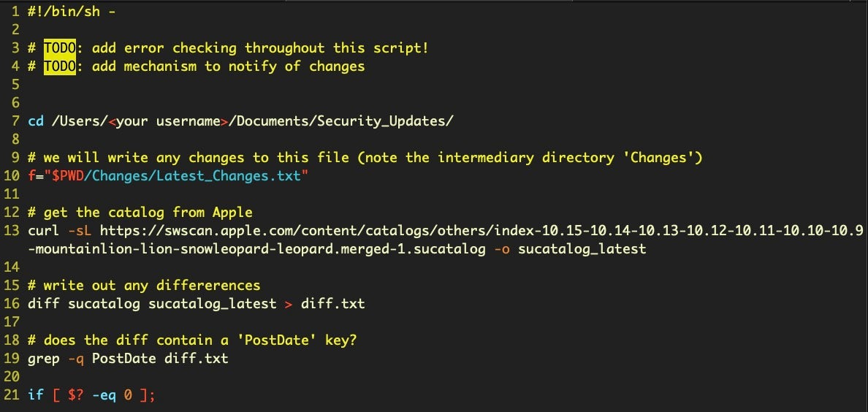Click the redirect > symbol before diff.txt
This screenshot has height=412, width=868.
click(x=288, y=304)
